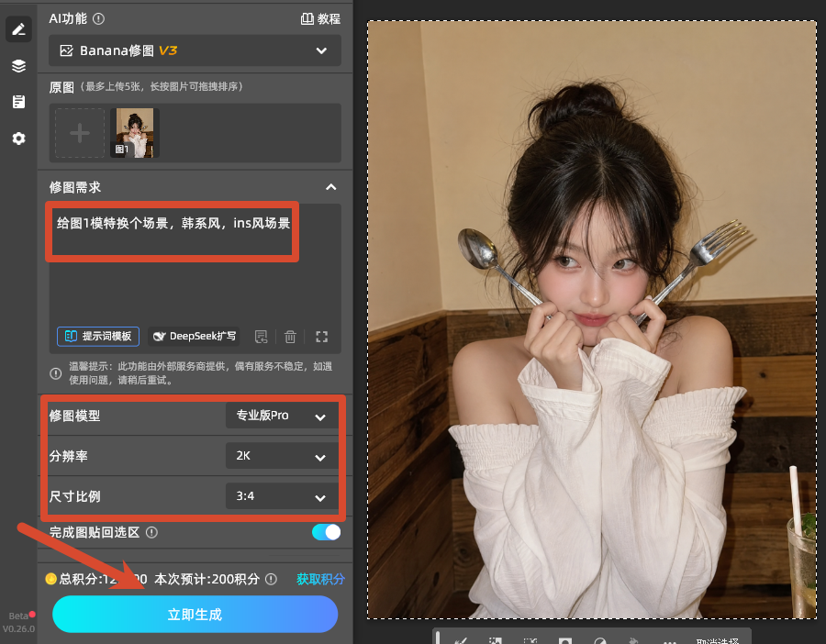
Task: Open the edit (pencil) sidebar panel
Action: tap(19, 29)
